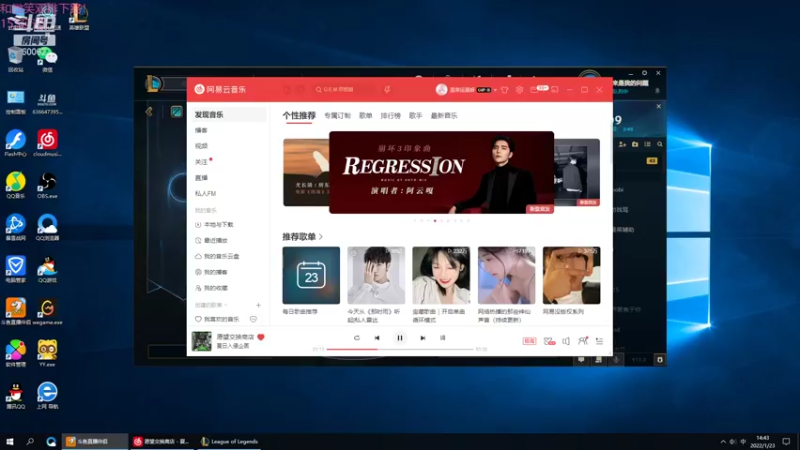The height and width of the screenshot is (450, 800).
Task: Launch wegame.exe desktop shortcut
Action: [47, 312]
